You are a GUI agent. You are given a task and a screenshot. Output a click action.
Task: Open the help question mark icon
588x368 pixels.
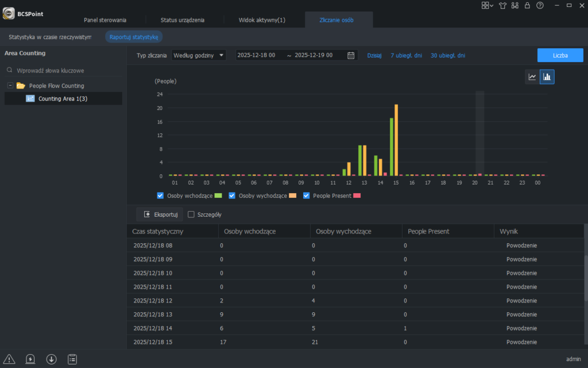tap(540, 6)
